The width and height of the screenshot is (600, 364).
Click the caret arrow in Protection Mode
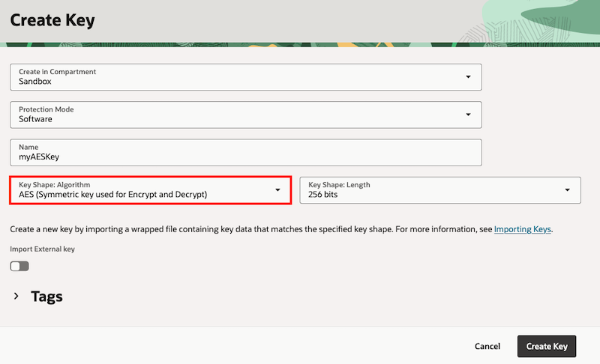click(468, 115)
